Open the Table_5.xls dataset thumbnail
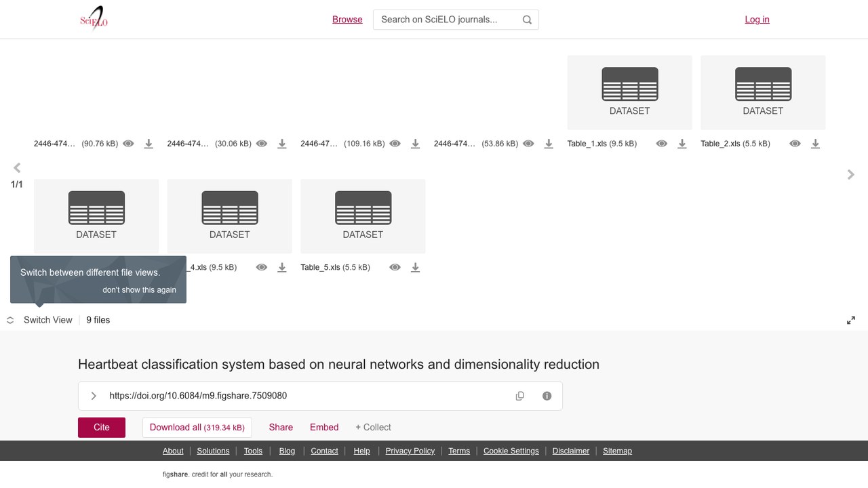Viewport: 868px width, 488px height. [363, 216]
